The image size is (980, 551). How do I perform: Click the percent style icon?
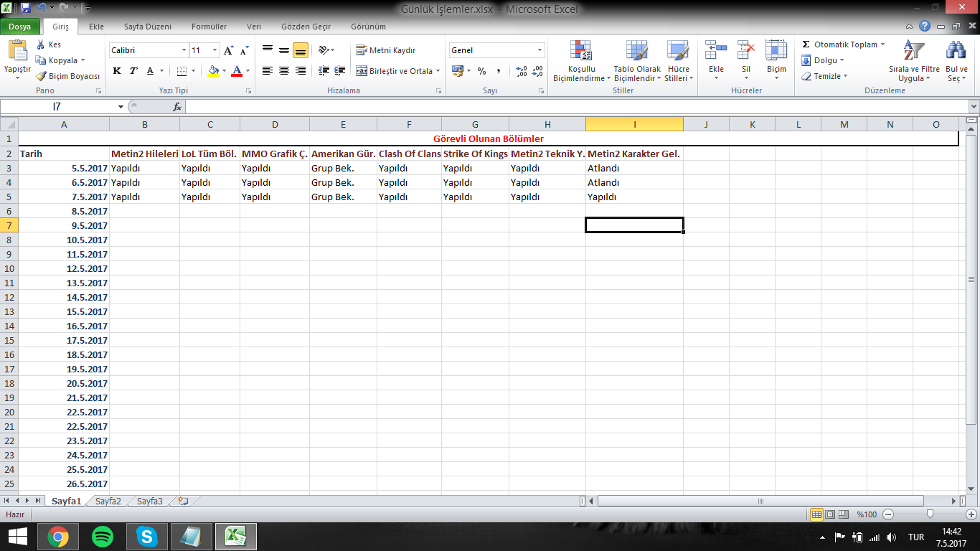pos(481,71)
